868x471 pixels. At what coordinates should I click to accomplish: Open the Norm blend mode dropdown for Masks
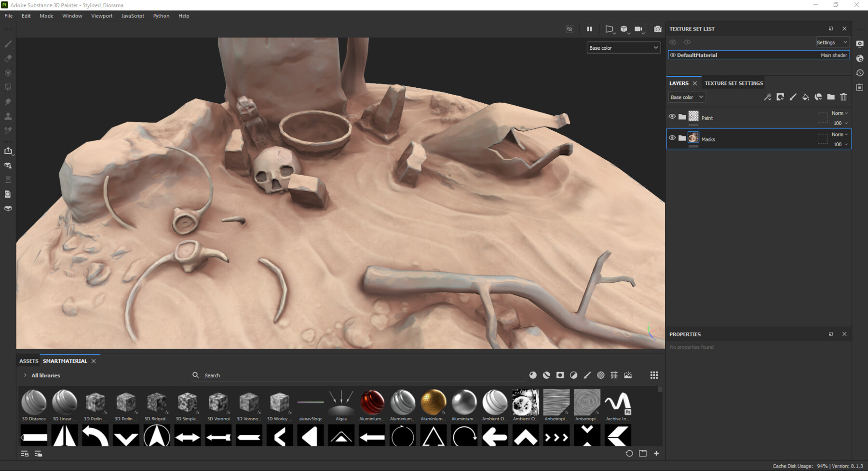pos(839,134)
